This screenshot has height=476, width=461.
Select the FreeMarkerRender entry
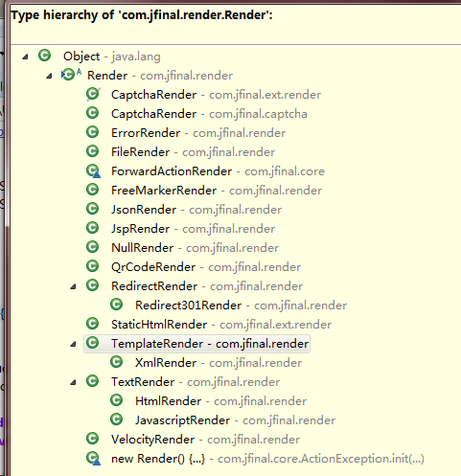coord(217,191)
